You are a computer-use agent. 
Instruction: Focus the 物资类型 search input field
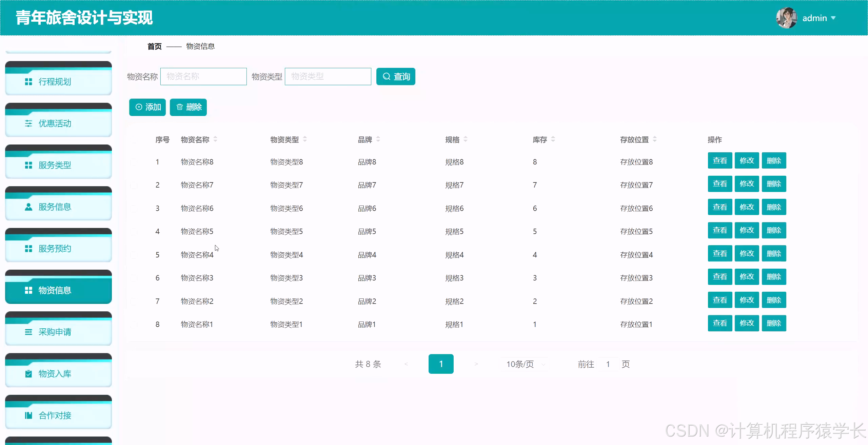coord(328,76)
